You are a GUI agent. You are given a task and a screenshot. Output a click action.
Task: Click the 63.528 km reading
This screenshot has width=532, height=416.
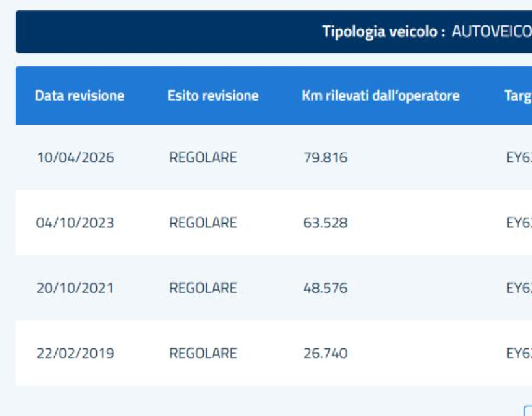(325, 223)
